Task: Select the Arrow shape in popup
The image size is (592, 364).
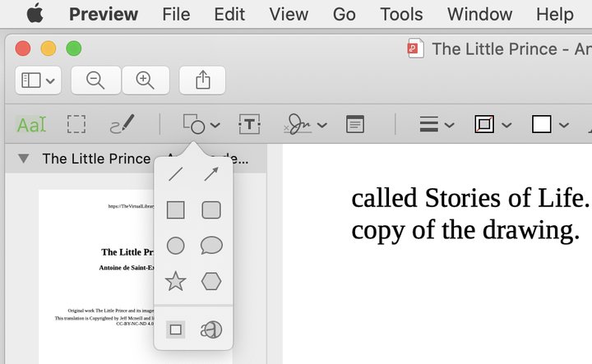Action: (x=211, y=174)
